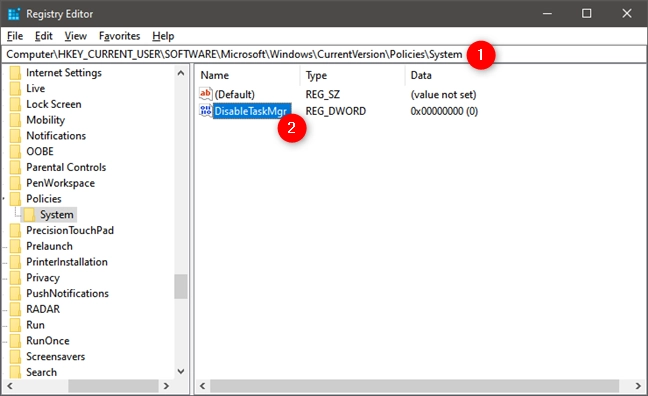Select the Lock Screen tree label
Image resolution: width=648 pixels, height=396 pixels.
tap(54, 104)
